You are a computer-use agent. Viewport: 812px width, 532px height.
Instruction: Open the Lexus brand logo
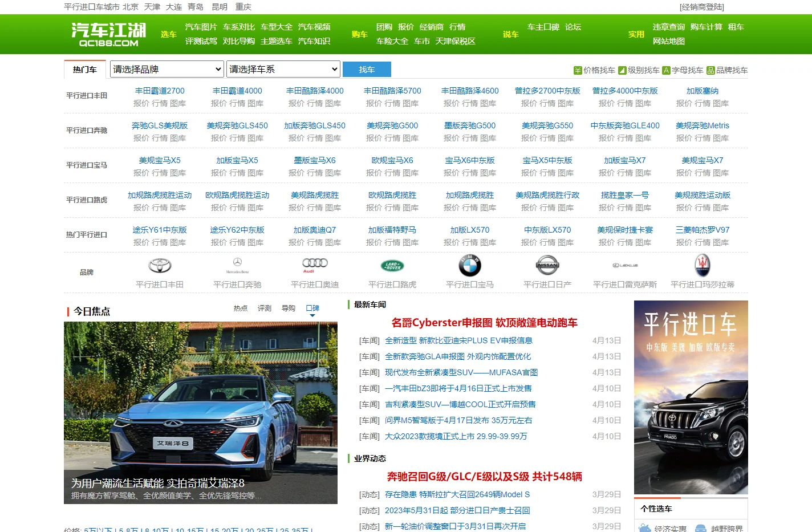(625, 265)
